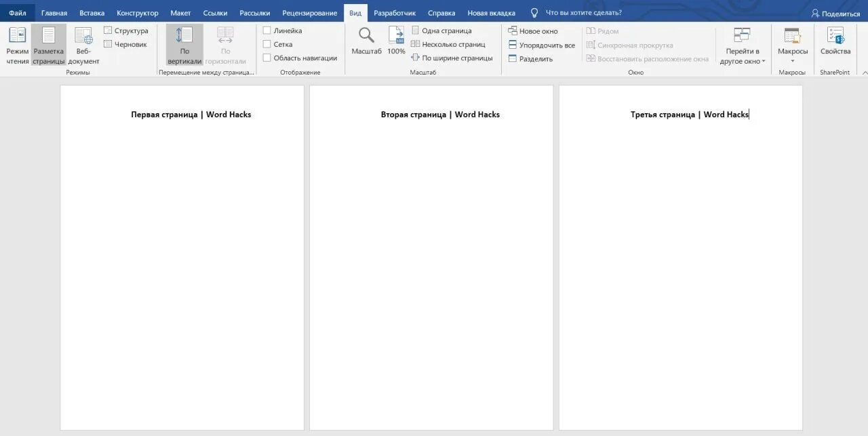The height and width of the screenshot is (436, 868).
Task: Open the File (Файл) tab
Action: tap(18, 13)
